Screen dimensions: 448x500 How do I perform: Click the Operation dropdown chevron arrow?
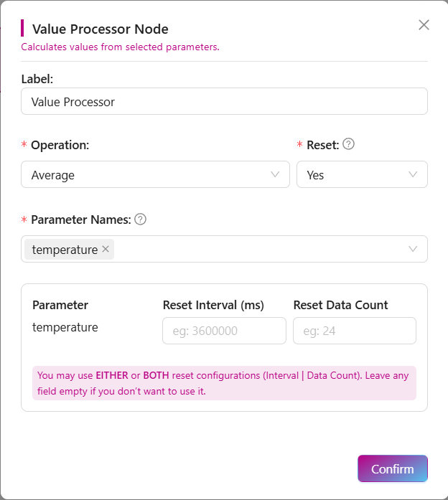point(276,174)
